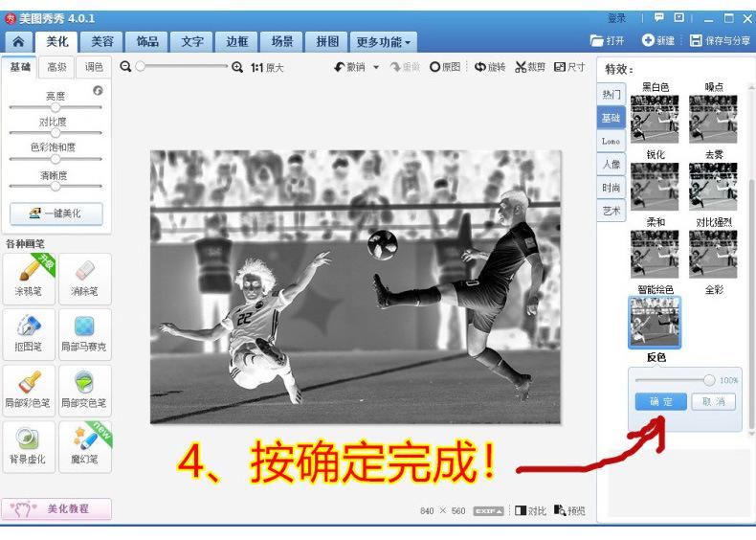Click the 裁剪 crop scissors icon

pos(522,67)
